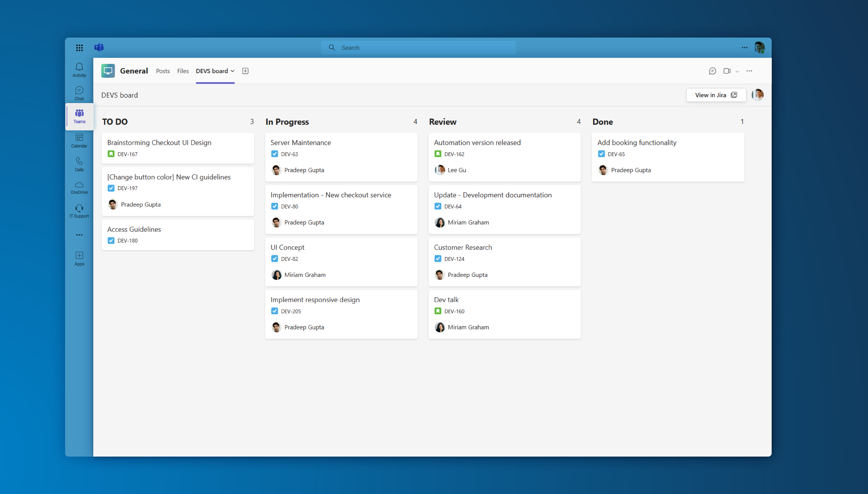Open channel conversation icon in header

712,71
